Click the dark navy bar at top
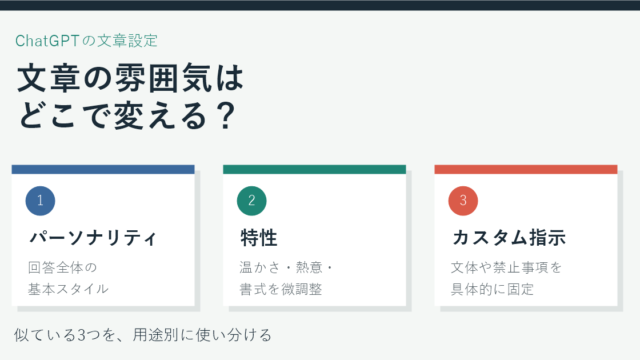640x360 pixels. [x=320, y=5]
